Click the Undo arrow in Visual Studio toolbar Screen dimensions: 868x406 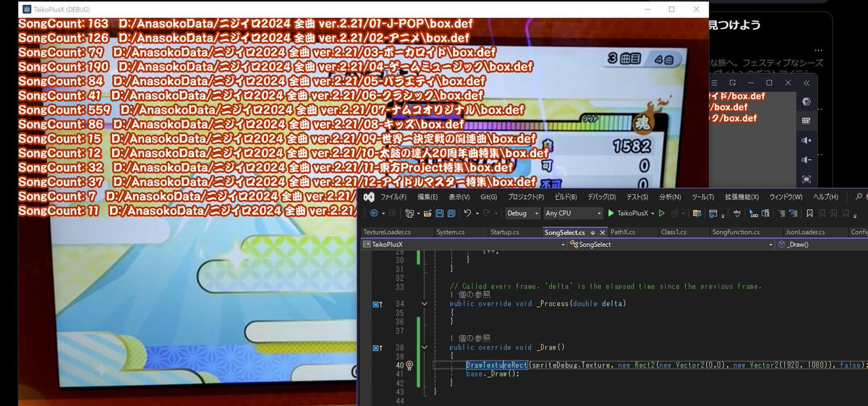(x=468, y=213)
